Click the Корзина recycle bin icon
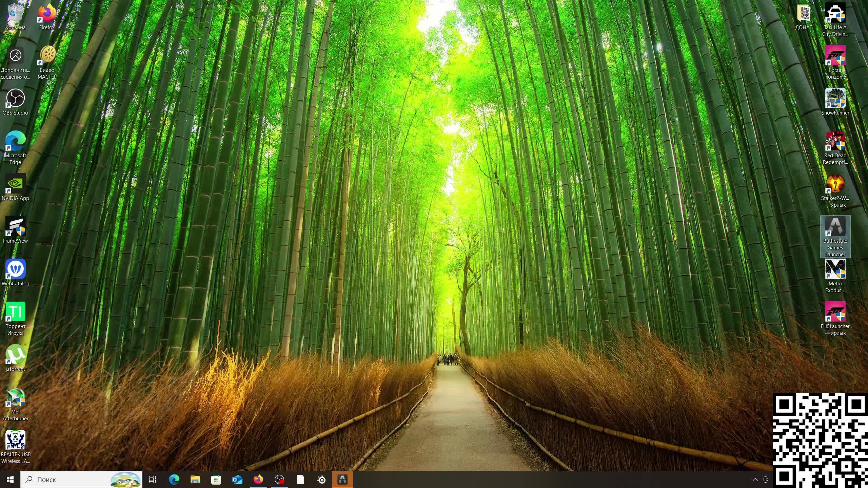868x488 pixels. pyautogui.click(x=15, y=14)
